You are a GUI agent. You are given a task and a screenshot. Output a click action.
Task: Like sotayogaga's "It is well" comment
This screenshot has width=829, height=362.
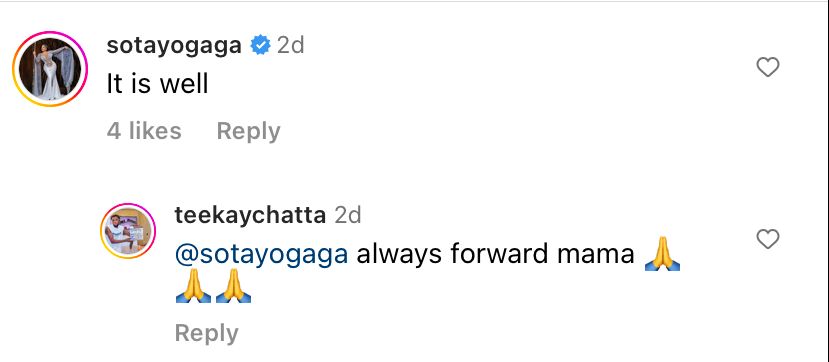pos(768,67)
